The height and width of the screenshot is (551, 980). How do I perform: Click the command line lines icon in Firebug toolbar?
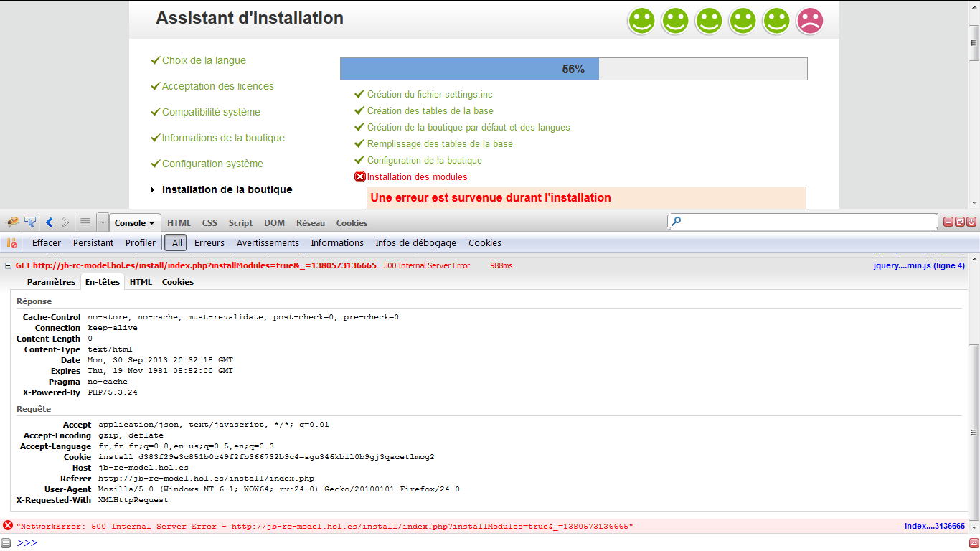point(85,222)
